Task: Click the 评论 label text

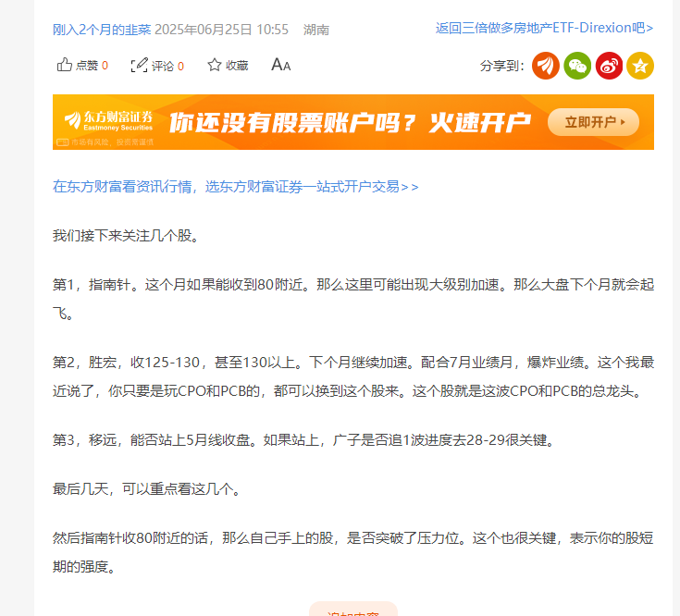Action: click(x=163, y=66)
